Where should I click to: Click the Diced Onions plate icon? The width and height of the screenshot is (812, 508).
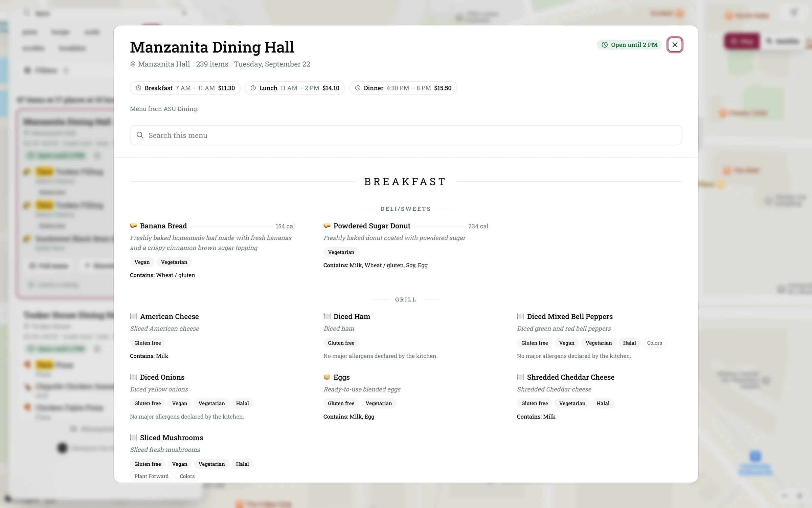pyautogui.click(x=134, y=377)
